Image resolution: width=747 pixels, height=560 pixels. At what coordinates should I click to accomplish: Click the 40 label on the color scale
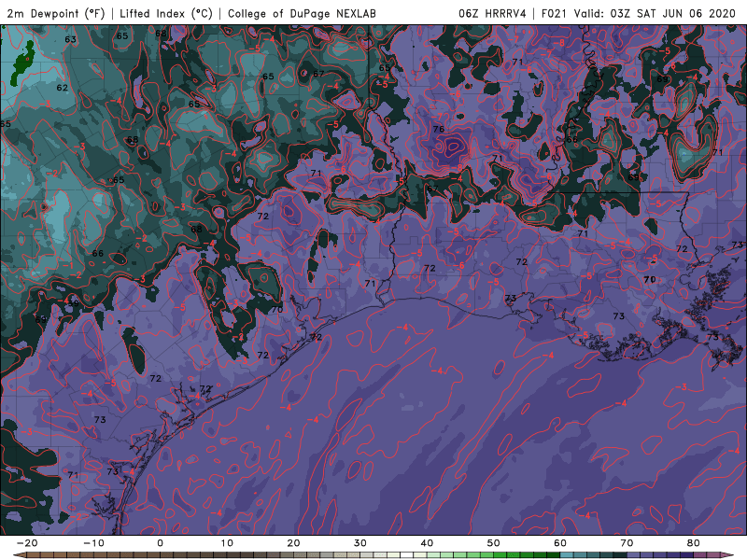point(427,543)
